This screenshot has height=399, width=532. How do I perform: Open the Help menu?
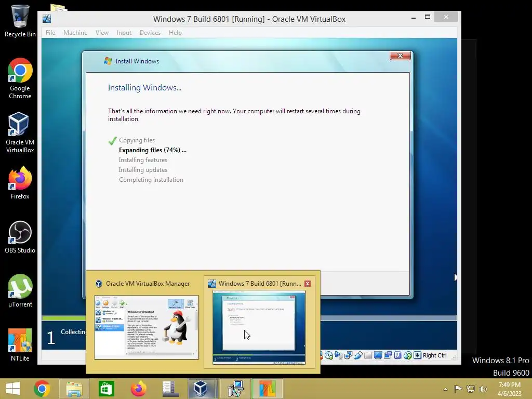[x=175, y=33]
